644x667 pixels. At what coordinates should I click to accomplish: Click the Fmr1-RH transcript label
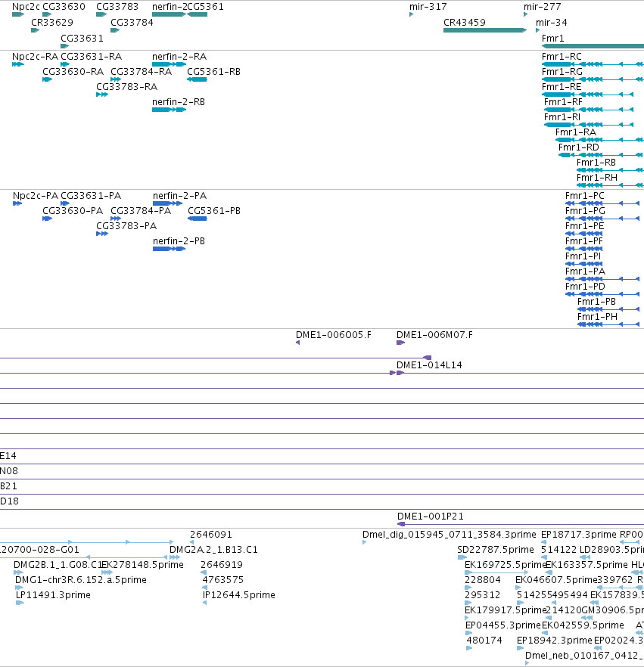click(597, 178)
